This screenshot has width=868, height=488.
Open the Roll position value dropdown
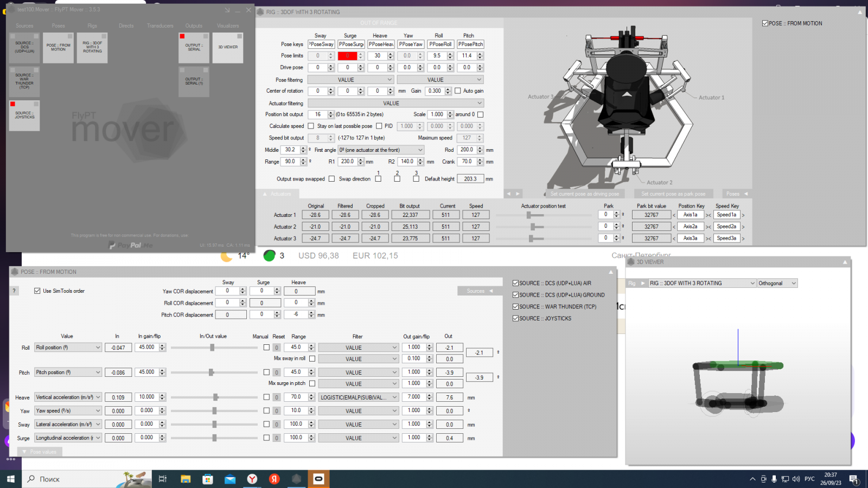click(x=68, y=348)
